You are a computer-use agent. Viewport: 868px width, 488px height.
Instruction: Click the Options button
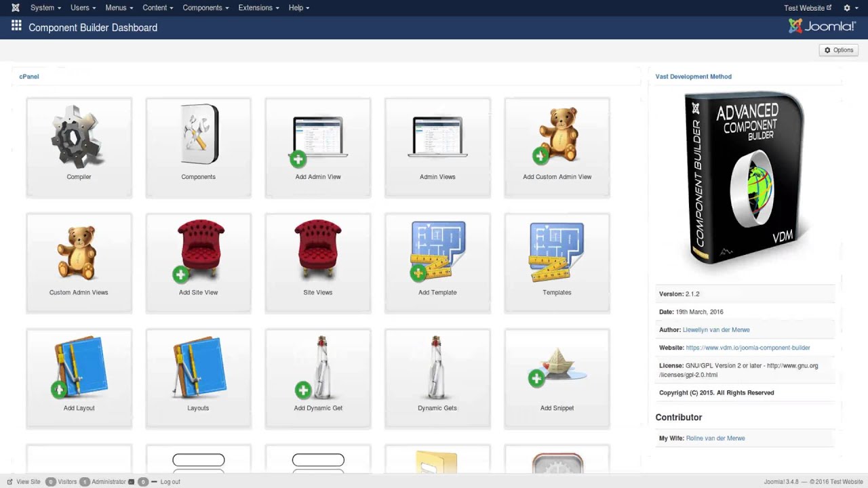pyautogui.click(x=839, y=50)
